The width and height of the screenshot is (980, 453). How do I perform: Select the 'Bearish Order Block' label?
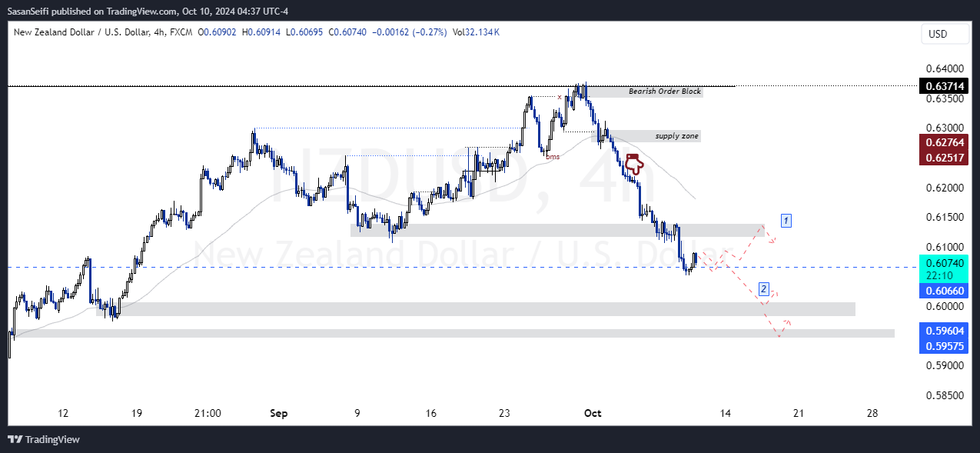(665, 92)
